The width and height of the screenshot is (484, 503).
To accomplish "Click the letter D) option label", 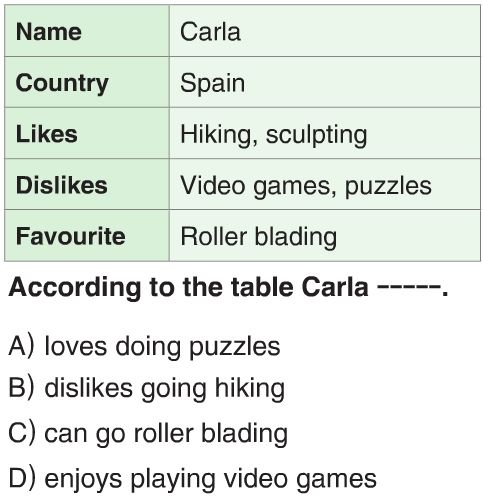I will point(22,478).
